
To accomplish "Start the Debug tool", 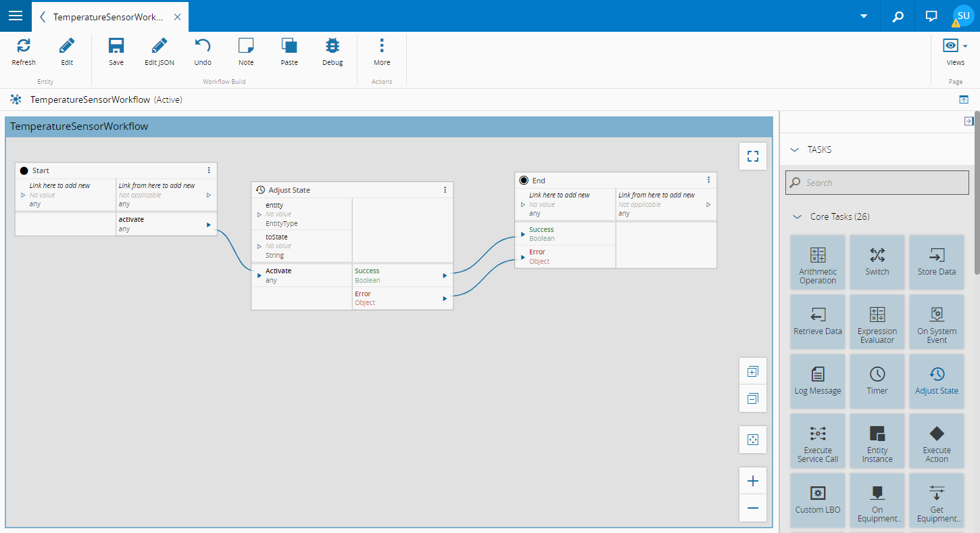I will coord(333,46).
